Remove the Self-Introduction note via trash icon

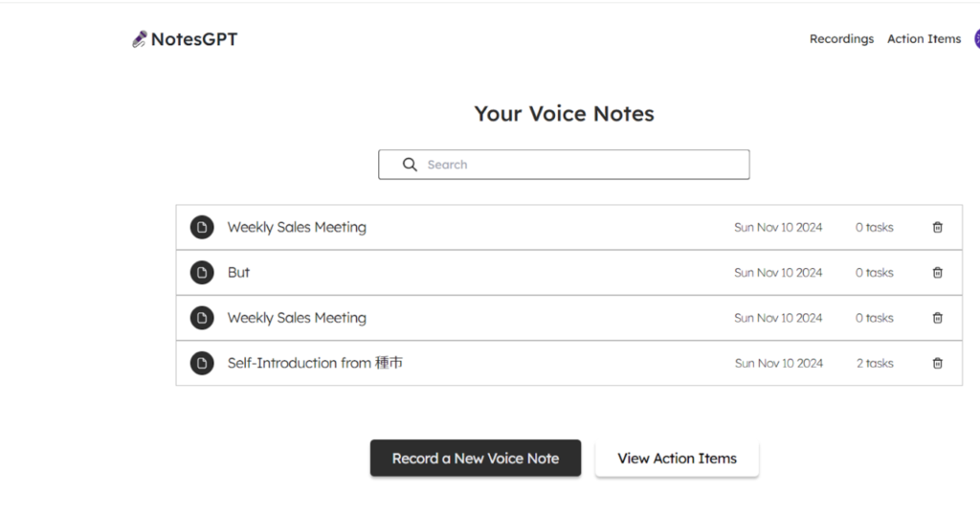point(938,363)
